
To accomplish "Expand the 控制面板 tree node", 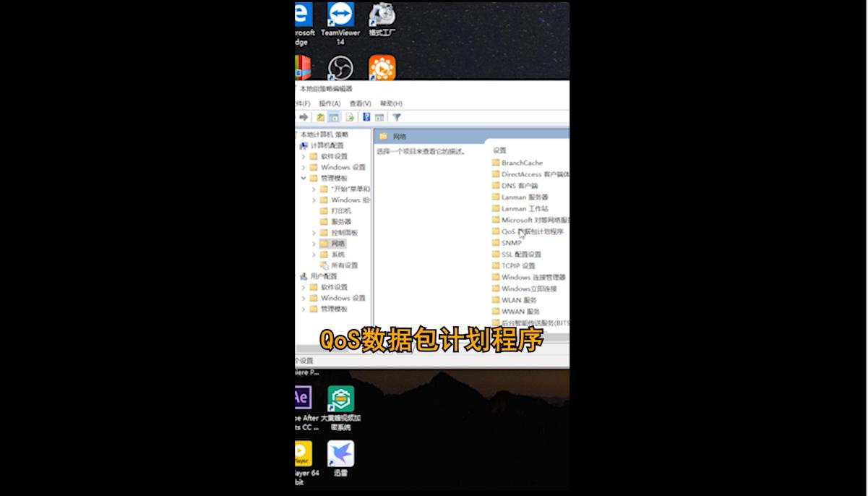I will click(x=314, y=232).
